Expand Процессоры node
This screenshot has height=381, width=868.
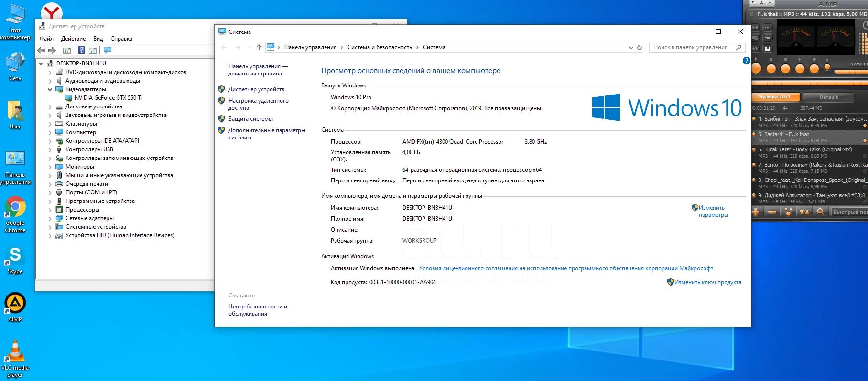(x=50, y=210)
